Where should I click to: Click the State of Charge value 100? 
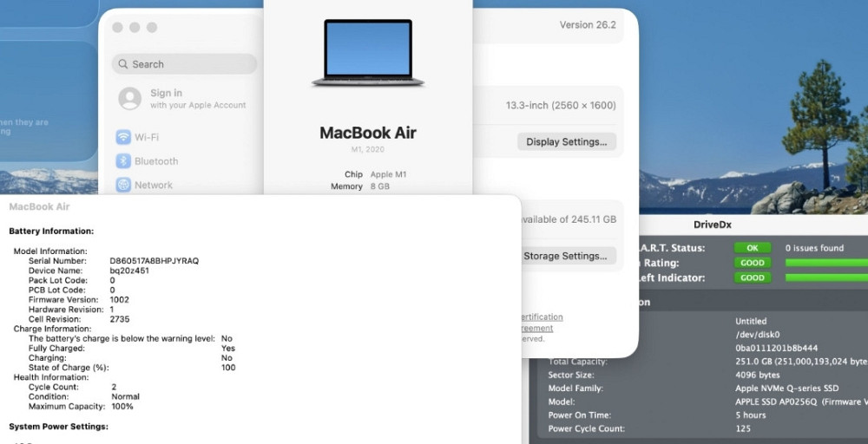(x=228, y=367)
